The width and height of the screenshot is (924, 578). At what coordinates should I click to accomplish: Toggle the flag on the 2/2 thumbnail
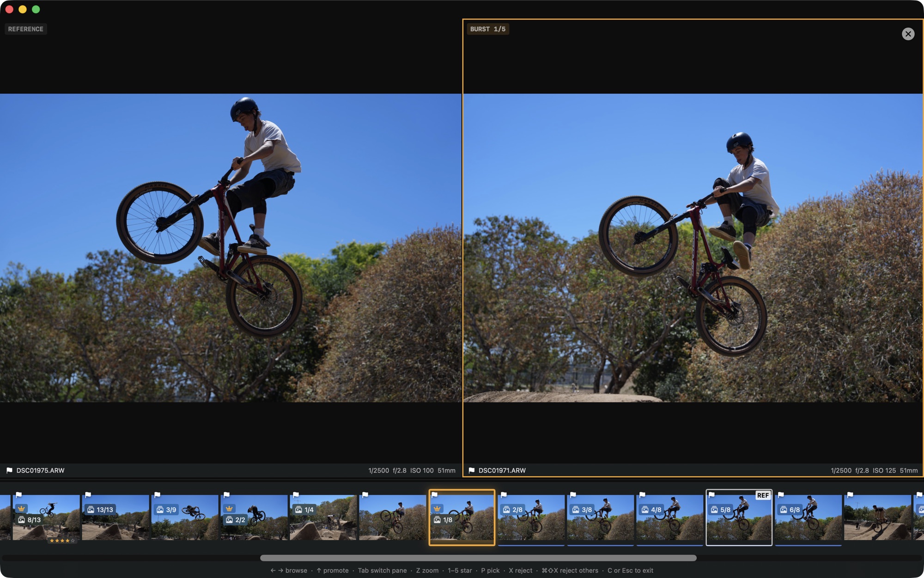click(x=227, y=495)
